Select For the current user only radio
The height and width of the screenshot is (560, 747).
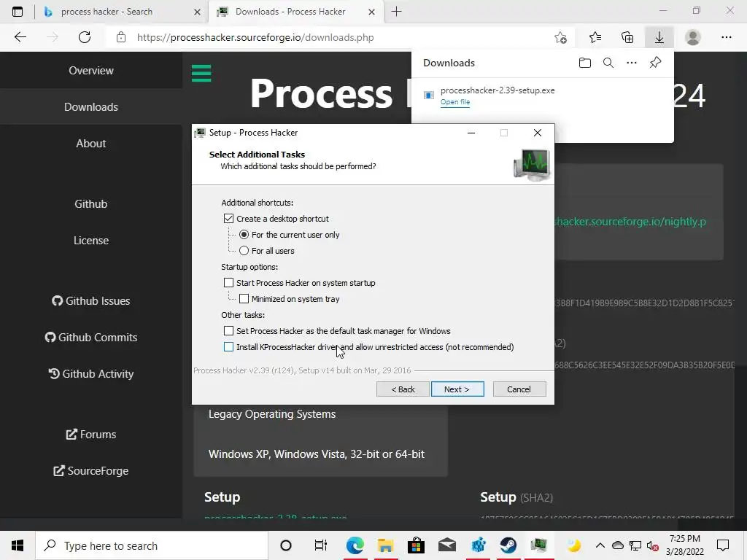[x=244, y=235]
